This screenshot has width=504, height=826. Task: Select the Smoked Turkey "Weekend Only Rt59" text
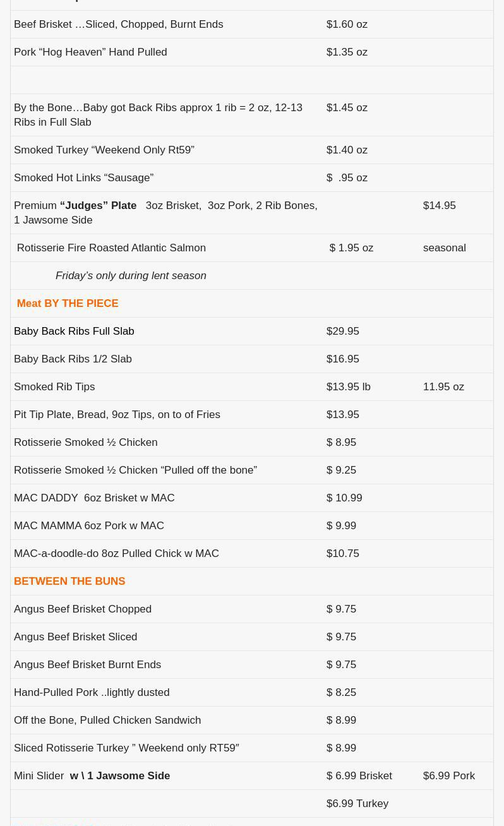tap(104, 150)
